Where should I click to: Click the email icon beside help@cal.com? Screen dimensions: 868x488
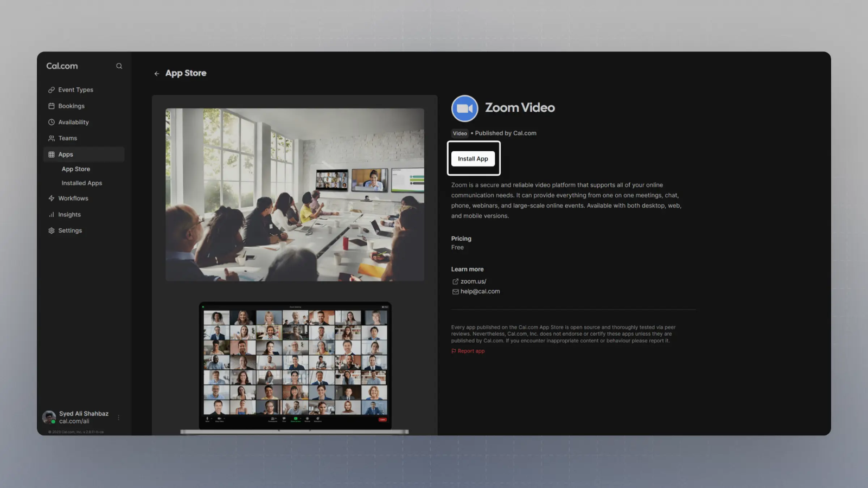point(455,291)
